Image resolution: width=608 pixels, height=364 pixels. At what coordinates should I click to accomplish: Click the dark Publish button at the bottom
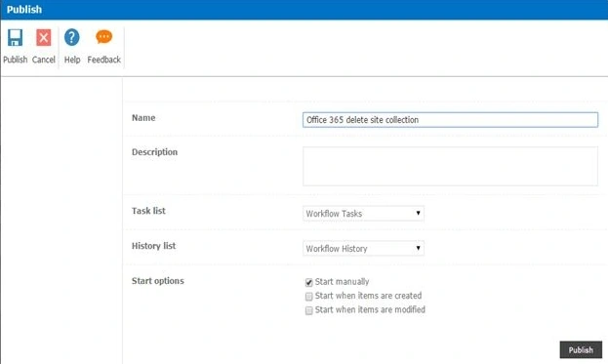point(581,349)
